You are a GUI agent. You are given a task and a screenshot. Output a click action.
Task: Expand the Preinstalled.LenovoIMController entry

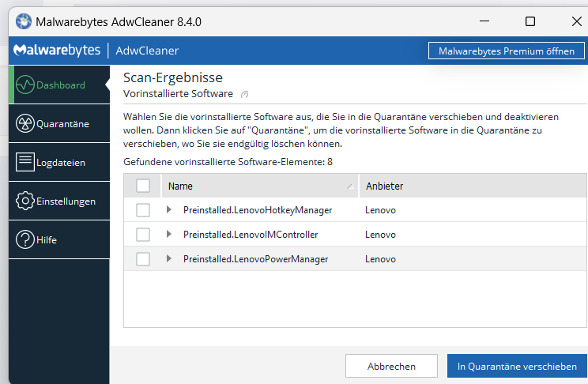click(x=168, y=235)
